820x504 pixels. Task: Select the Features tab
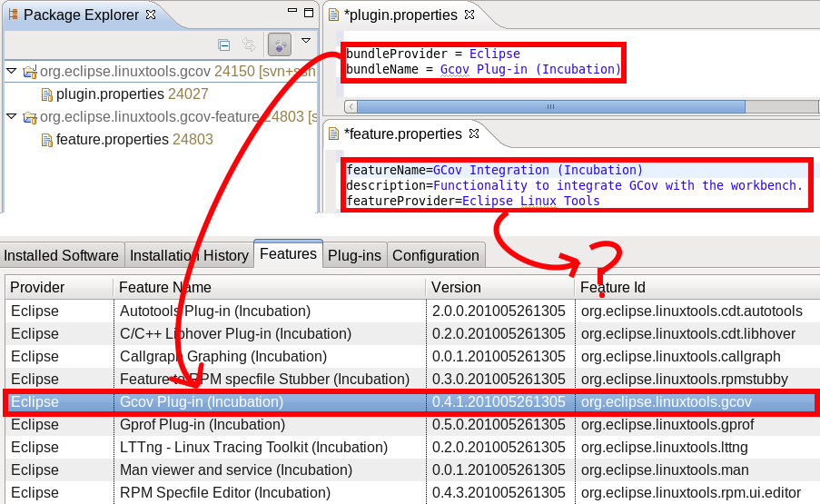pos(288,253)
